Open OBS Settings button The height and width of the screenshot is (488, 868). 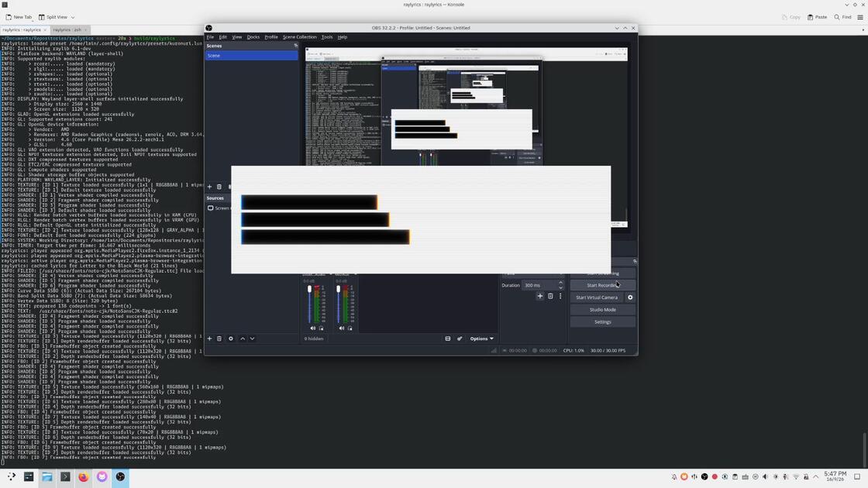(603, 322)
